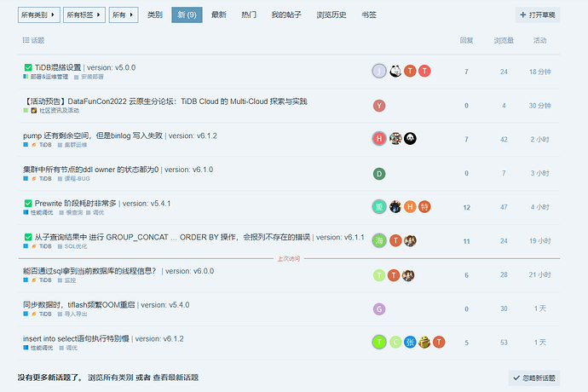Click the 查看最新话题 link

click(176, 378)
